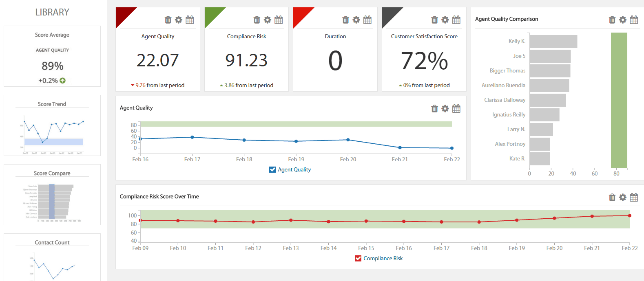Viewport: 644px width, 281px height.
Task: Open settings gear on Compliance Risk widget
Action: tap(268, 20)
